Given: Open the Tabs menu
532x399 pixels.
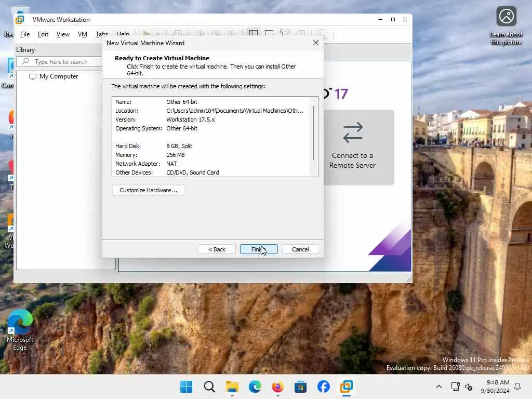Looking at the screenshot, I should [x=101, y=34].
